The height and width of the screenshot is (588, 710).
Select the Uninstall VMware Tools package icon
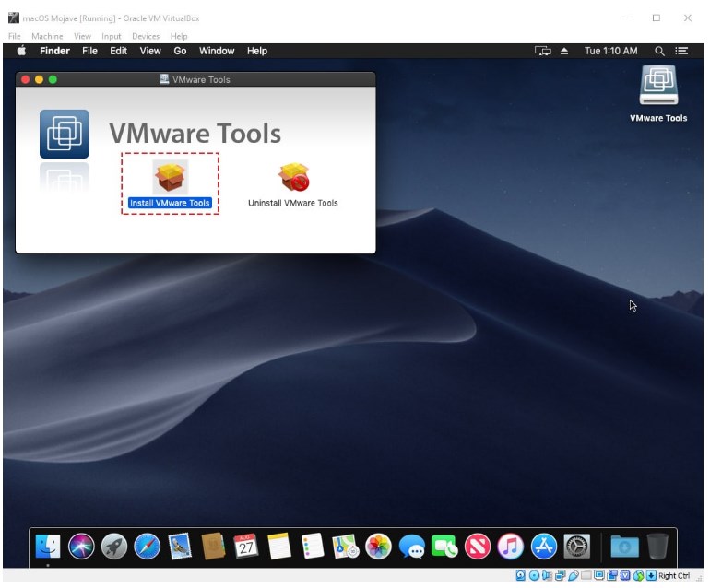pos(293,177)
